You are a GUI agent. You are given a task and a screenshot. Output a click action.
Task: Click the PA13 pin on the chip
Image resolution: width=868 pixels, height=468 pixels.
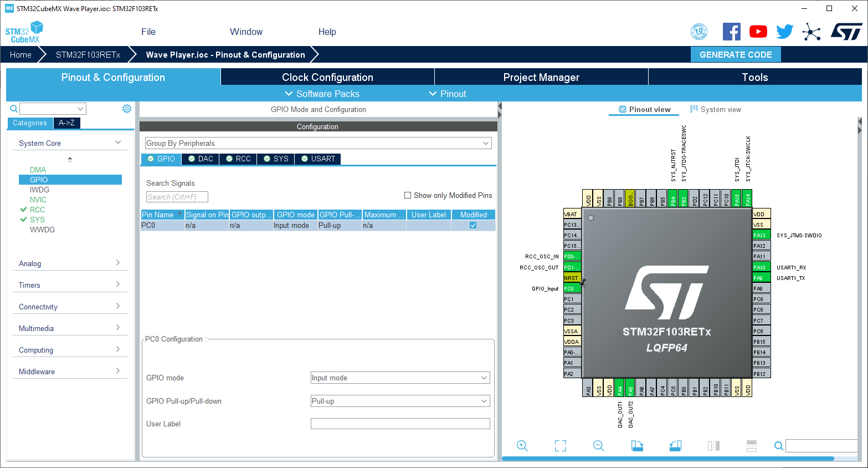[x=761, y=235]
